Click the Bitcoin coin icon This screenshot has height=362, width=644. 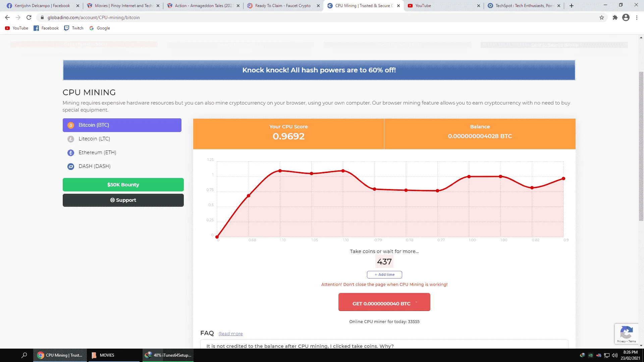pyautogui.click(x=71, y=125)
